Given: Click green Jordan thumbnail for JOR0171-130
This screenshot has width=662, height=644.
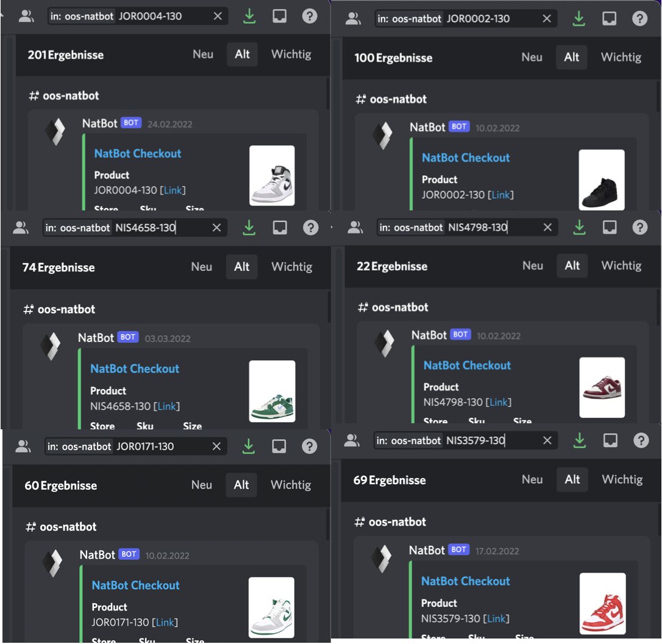Looking at the screenshot, I should click(271, 607).
